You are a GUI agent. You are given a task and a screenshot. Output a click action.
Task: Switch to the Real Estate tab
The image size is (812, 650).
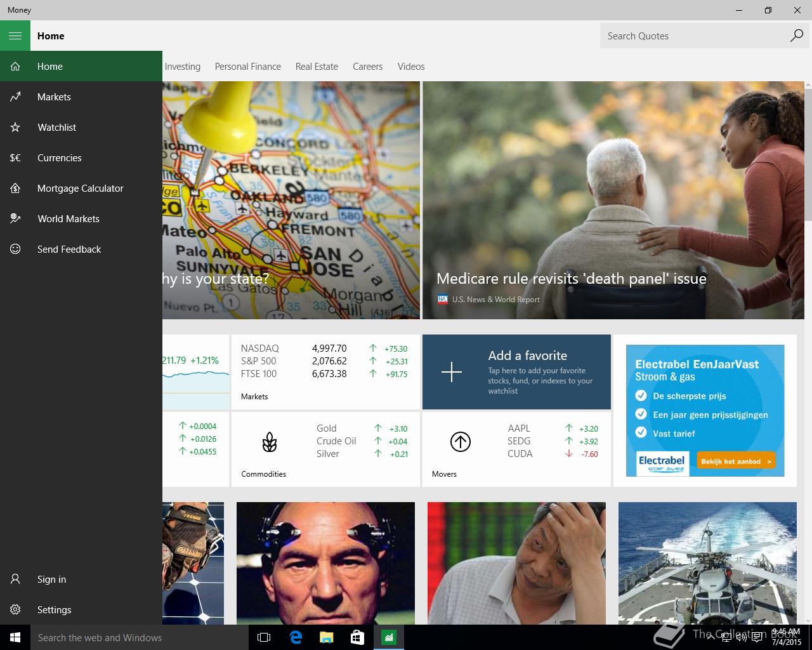coord(317,66)
